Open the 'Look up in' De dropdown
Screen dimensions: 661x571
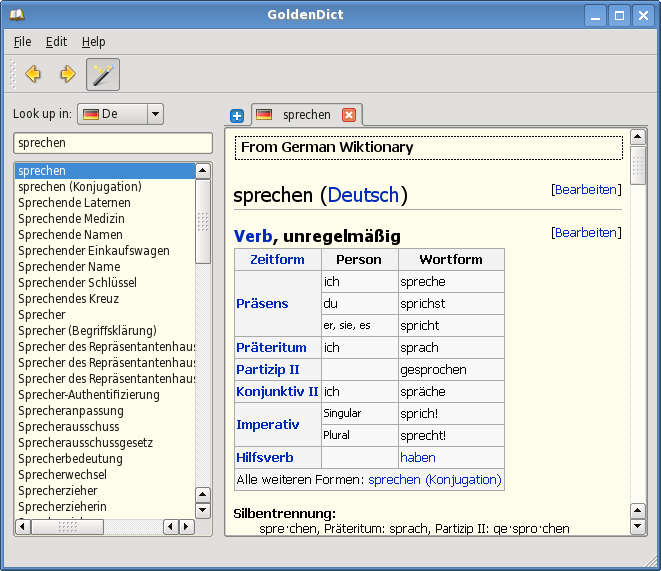coord(154,114)
